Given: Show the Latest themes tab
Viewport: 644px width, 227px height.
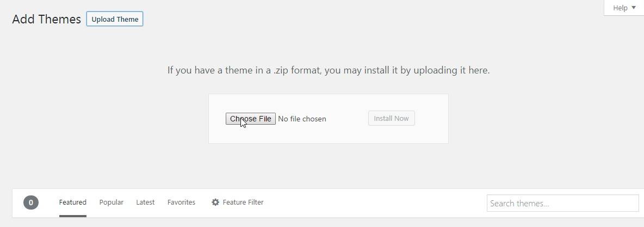Looking at the screenshot, I should point(145,203).
